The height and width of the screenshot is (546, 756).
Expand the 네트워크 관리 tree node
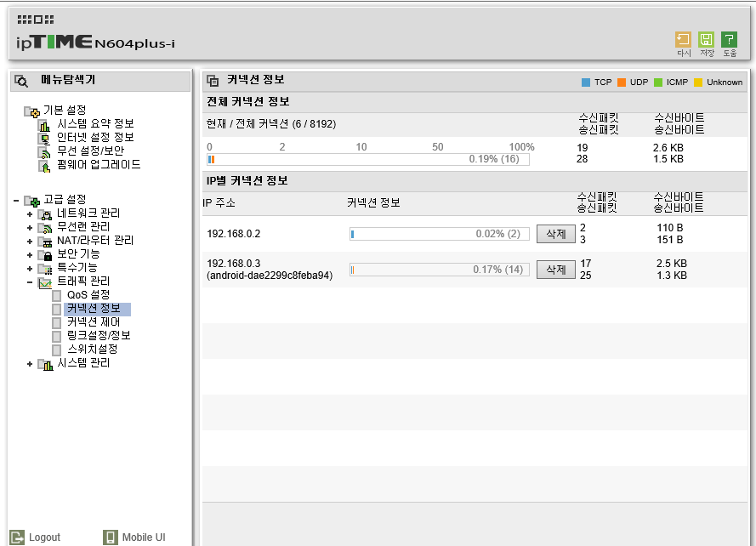click(x=30, y=213)
